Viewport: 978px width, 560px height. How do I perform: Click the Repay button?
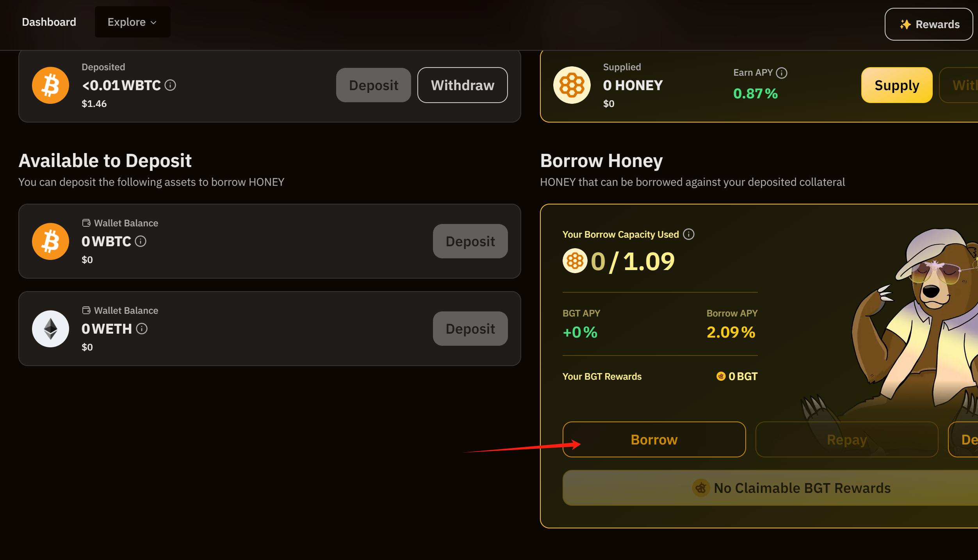846,439
